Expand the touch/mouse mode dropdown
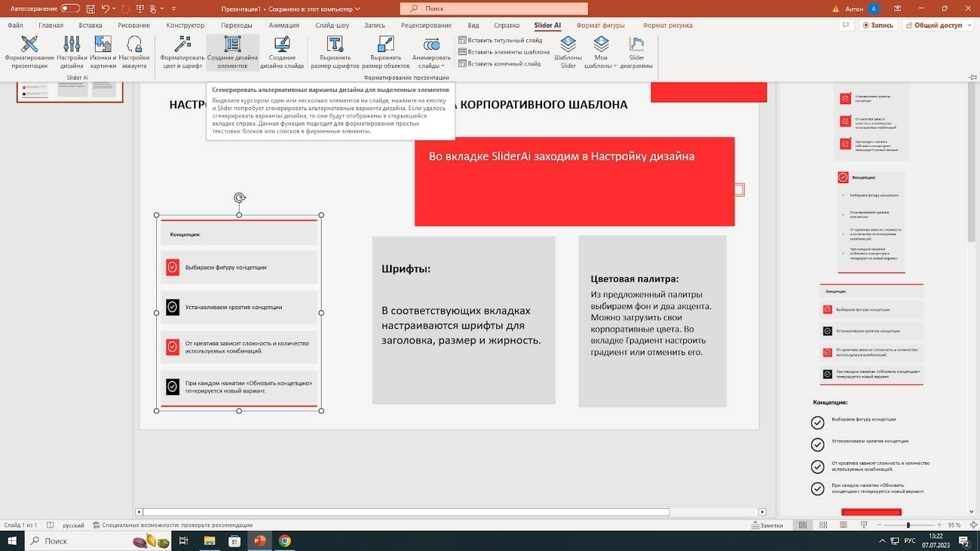Viewport: 980px width, 551px height. (x=162, y=9)
